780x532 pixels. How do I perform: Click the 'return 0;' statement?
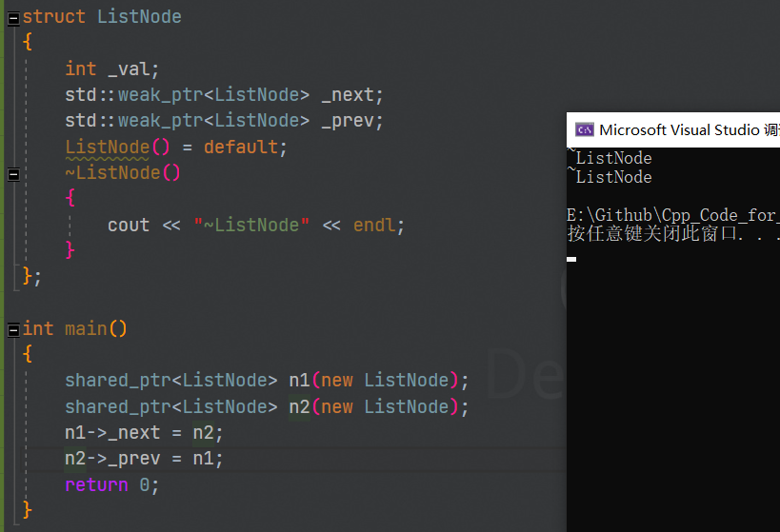112,484
